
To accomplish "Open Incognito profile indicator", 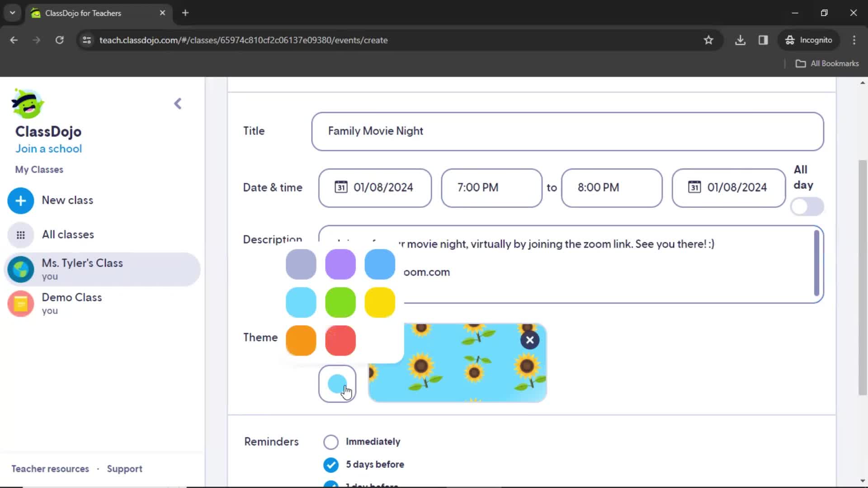I will pyautogui.click(x=809, y=40).
